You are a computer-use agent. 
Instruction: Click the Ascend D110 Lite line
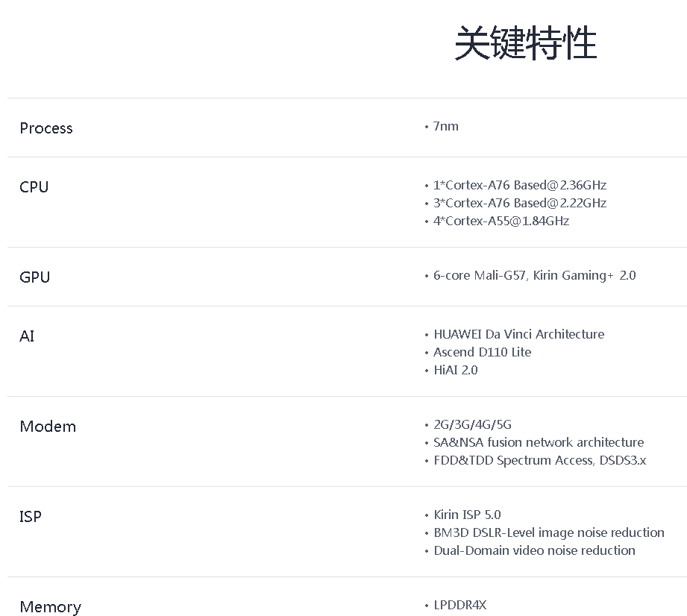pos(483,352)
